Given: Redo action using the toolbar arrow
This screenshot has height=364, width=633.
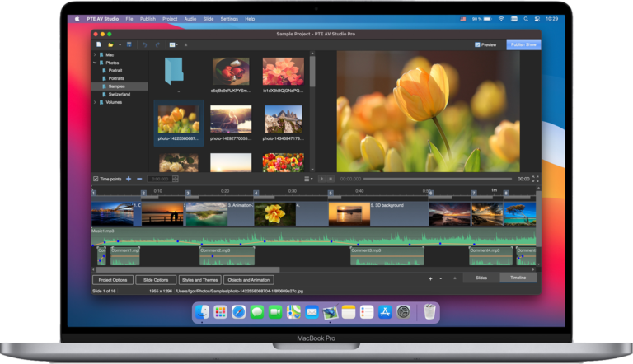Looking at the screenshot, I should [158, 44].
